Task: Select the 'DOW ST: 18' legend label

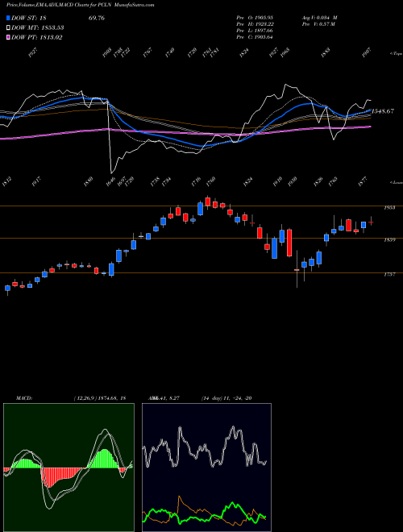Action: [29, 18]
